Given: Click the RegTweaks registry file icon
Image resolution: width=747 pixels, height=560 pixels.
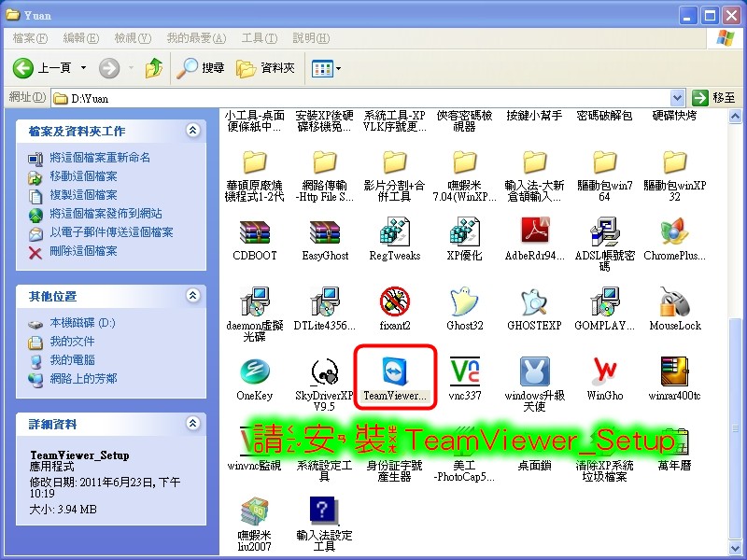Looking at the screenshot, I should point(394,231).
